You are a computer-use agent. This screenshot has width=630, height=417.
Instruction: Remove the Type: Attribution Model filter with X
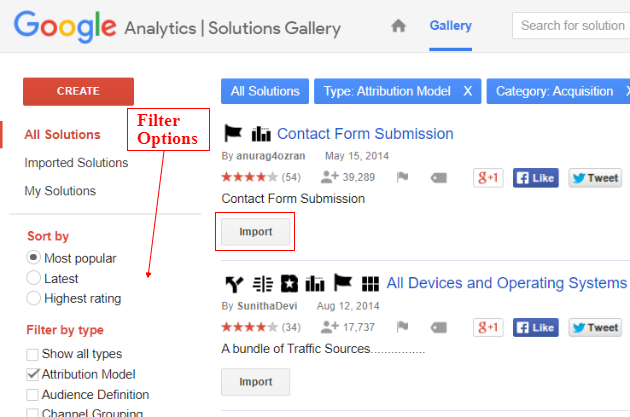468,91
